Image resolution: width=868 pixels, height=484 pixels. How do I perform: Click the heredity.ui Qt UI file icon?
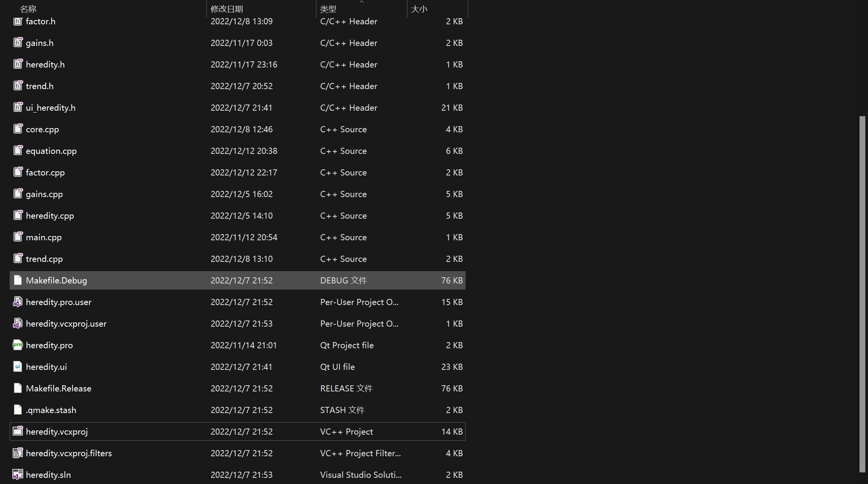18,366
